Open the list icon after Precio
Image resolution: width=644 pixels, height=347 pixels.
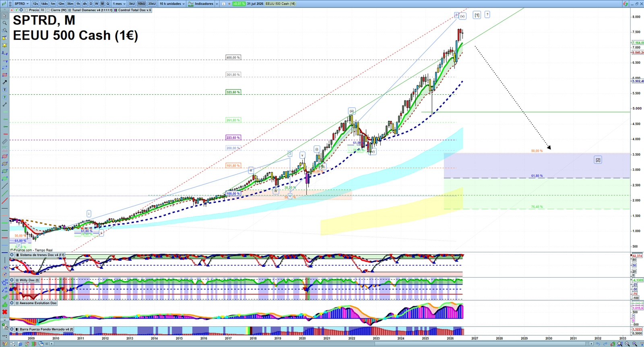(43, 10)
